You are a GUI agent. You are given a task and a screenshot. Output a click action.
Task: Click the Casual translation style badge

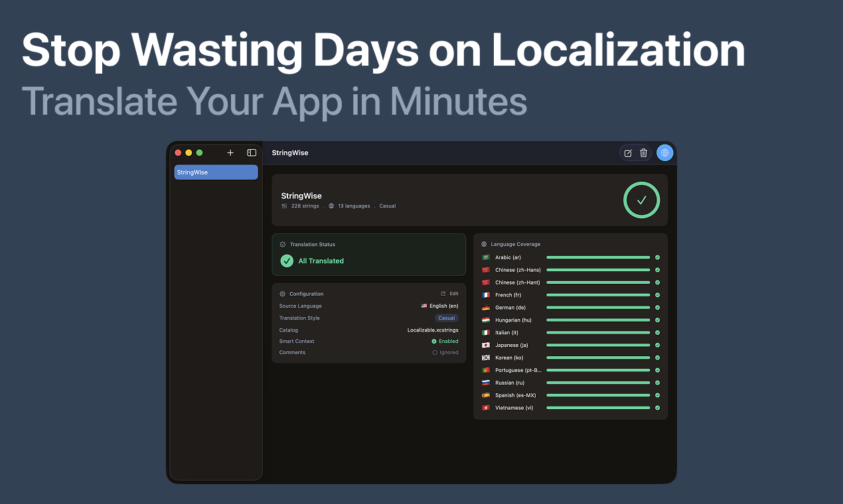pyautogui.click(x=447, y=318)
